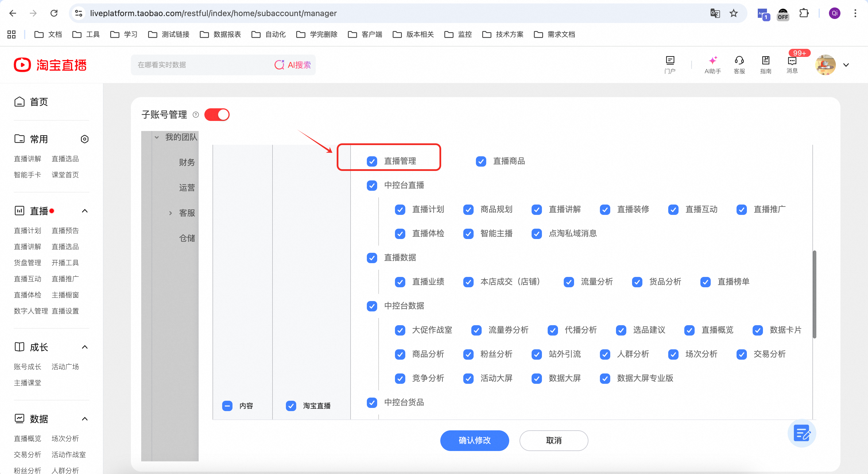The image size is (868, 474).
Task: Uncheck the 中控台数据 checkbox
Action: (x=372, y=306)
